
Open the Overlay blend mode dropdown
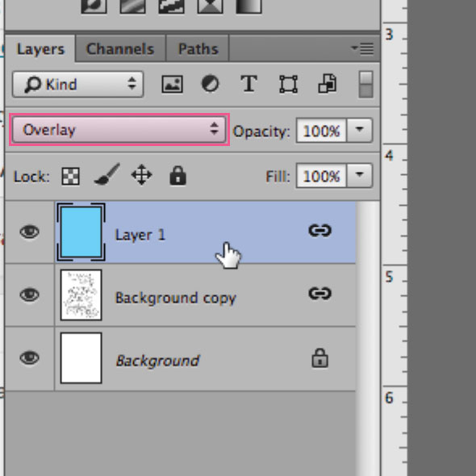(119, 130)
